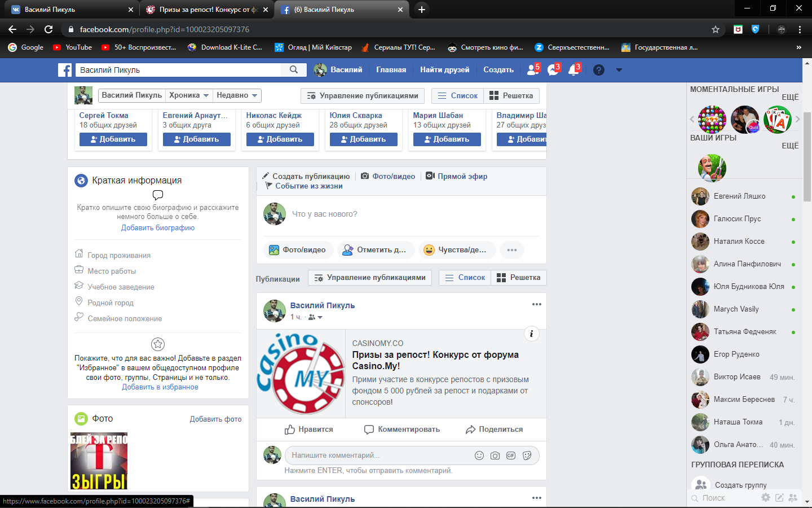Screen dimensions: 812x508
Task: Share the post via Поделиться
Action: tap(495, 430)
